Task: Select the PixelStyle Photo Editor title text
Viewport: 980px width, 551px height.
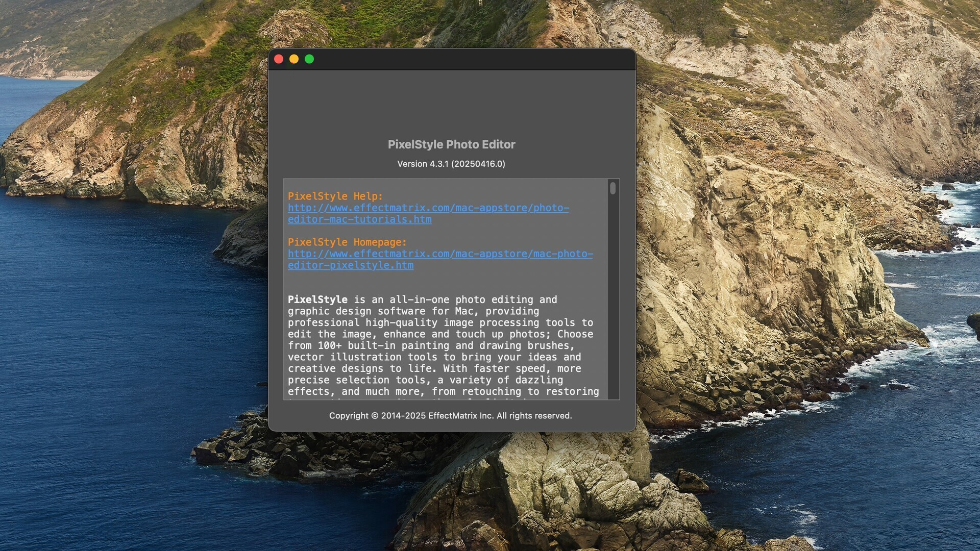Action: click(x=451, y=145)
